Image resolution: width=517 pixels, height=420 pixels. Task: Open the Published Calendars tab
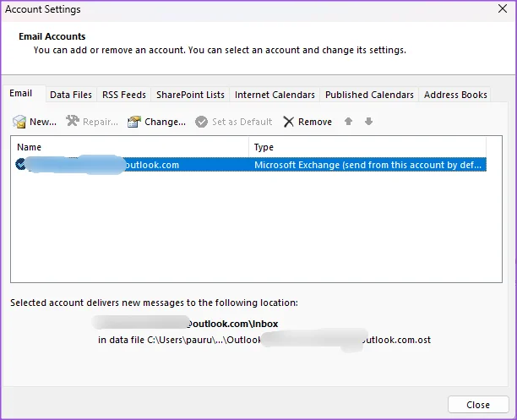tap(369, 95)
